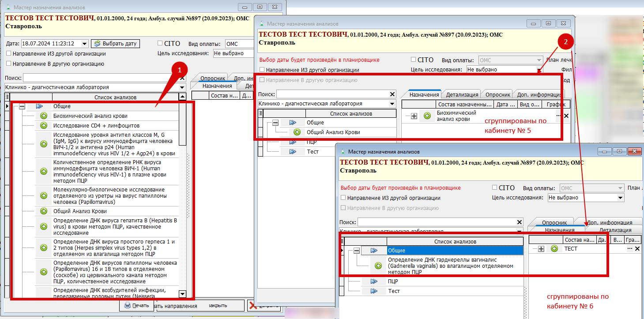Image resolution: width=644 pixels, height=319 pixels.
Task: Click the three-dots icon in ТЕСТ row
Action: (x=629, y=249)
